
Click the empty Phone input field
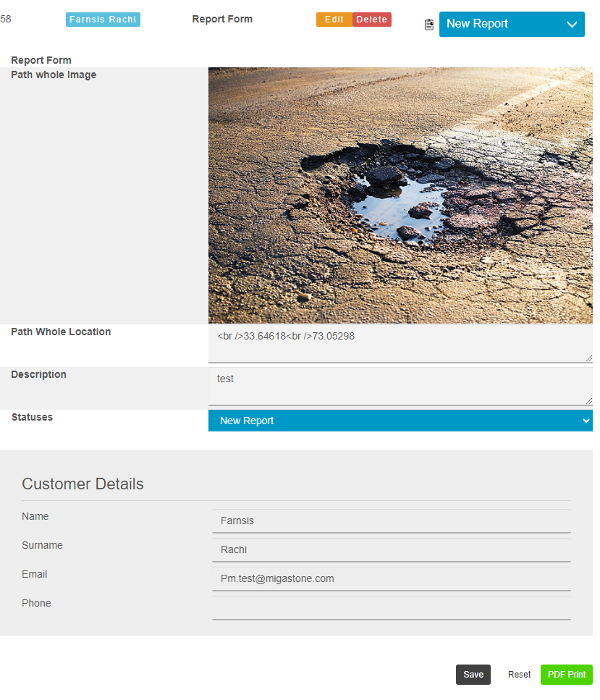pyautogui.click(x=391, y=608)
